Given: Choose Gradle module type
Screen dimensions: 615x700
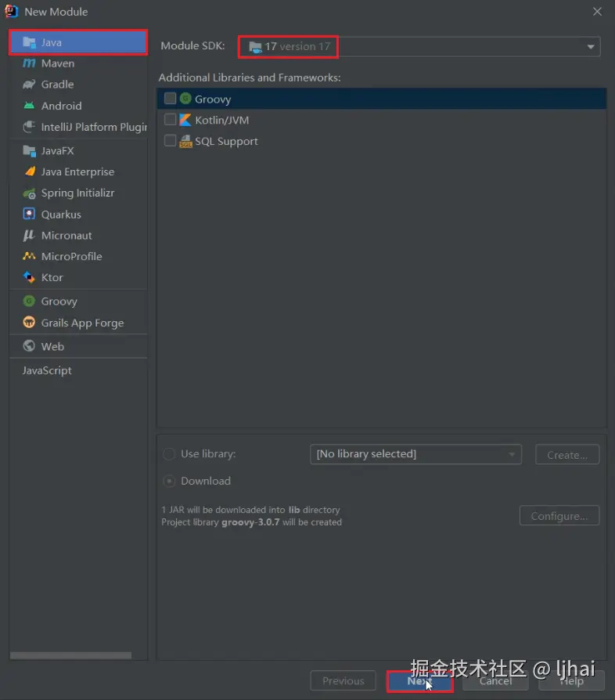Looking at the screenshot, I should pyautogui.click(x=78, y=85).
